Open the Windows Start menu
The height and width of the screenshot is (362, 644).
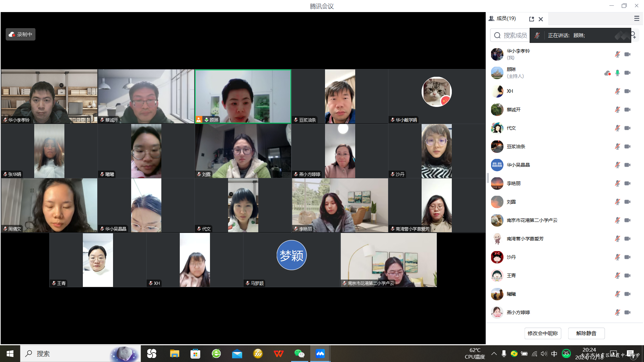[10, 354]
